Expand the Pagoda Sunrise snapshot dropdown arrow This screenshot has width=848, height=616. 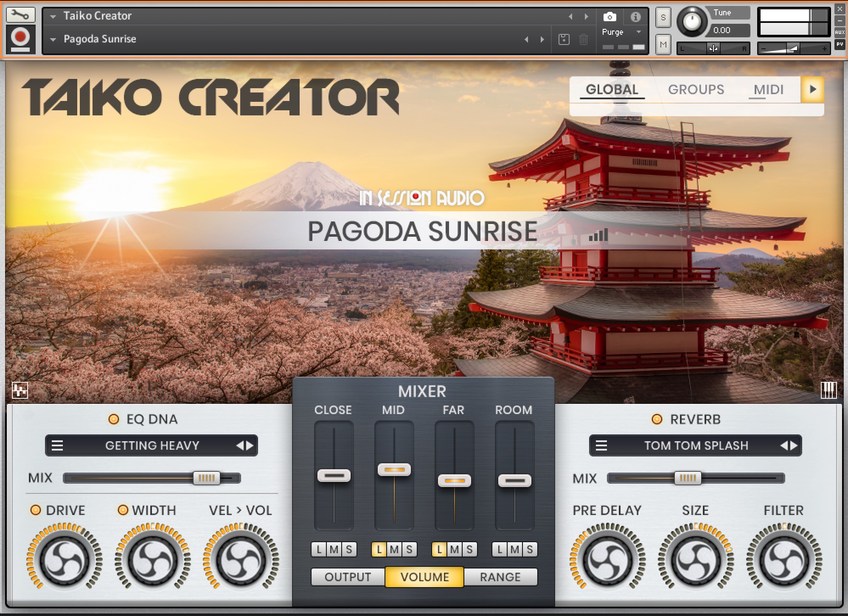[53, 39]
